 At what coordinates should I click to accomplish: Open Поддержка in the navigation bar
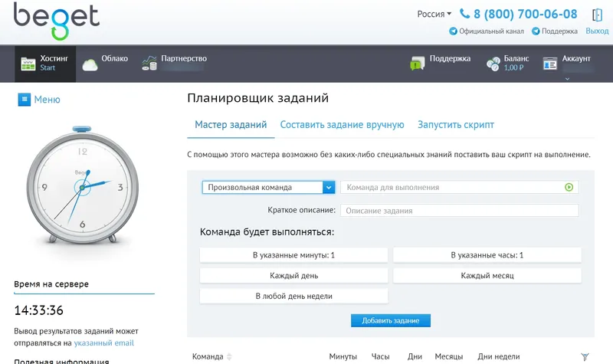(x=440, y=64)
